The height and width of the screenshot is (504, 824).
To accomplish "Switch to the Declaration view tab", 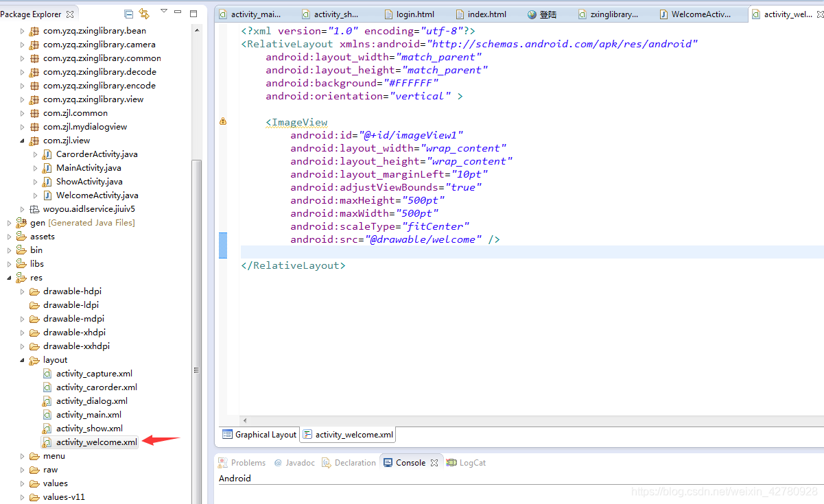I will [349, 463].
